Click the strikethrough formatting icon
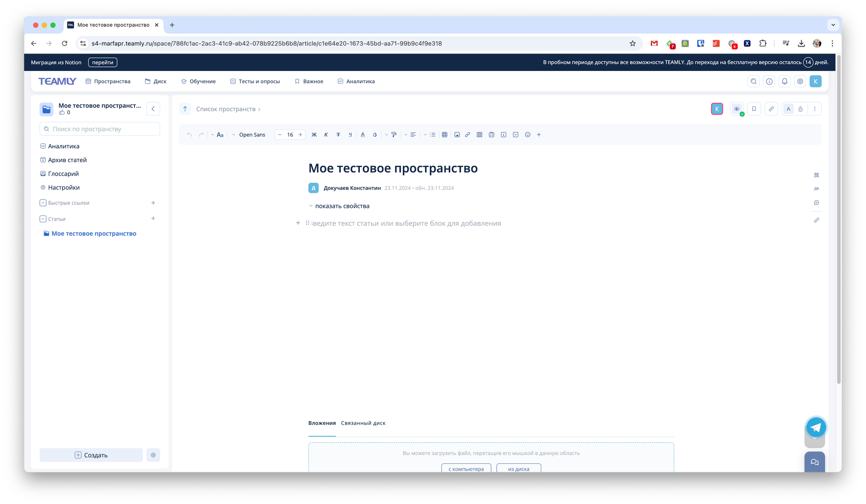 pyautogui.click(x=338, y=135)
